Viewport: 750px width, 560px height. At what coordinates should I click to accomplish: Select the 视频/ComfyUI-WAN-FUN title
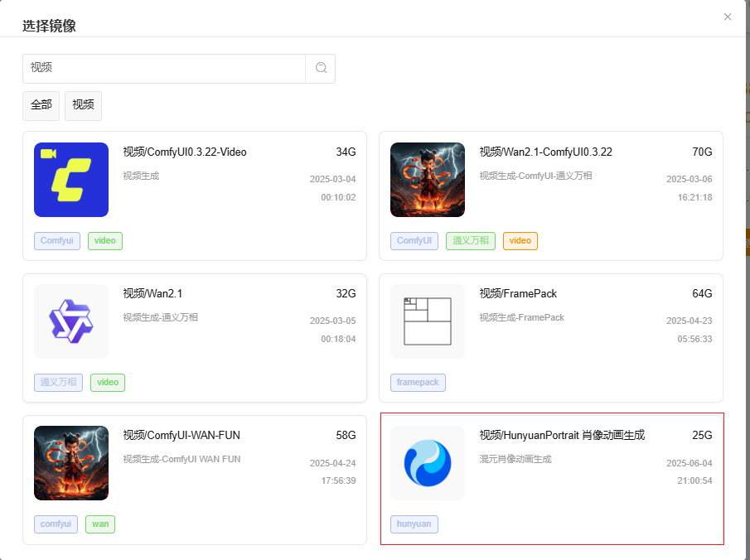click(181, 435)
